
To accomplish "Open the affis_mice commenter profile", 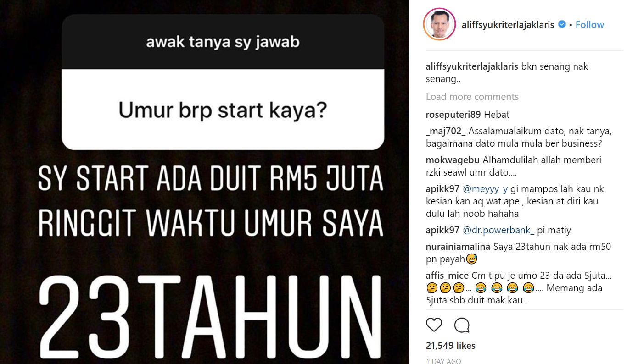I will point(447,276).
